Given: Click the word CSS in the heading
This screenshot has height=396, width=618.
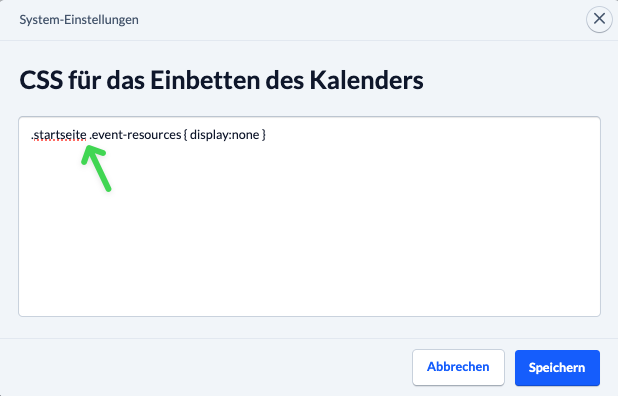Looking at the screenshot, I should click(41, 80).
